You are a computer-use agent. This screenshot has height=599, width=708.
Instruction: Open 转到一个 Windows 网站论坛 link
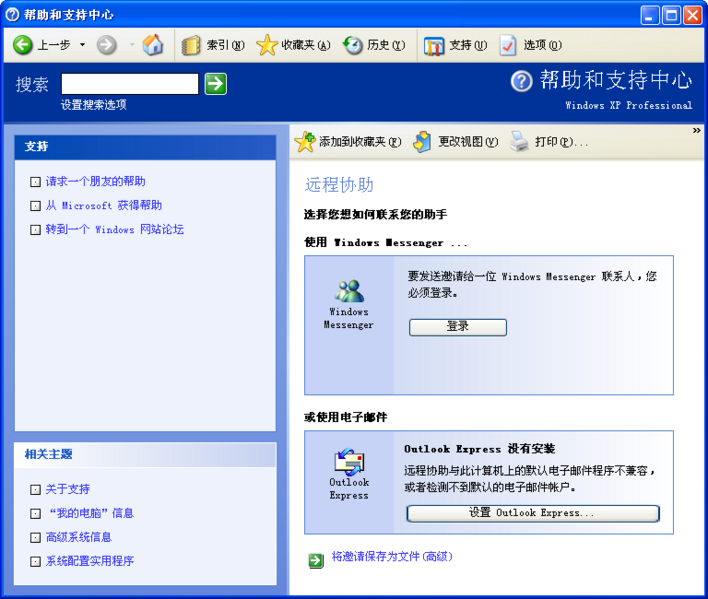[x=115, y=229]
